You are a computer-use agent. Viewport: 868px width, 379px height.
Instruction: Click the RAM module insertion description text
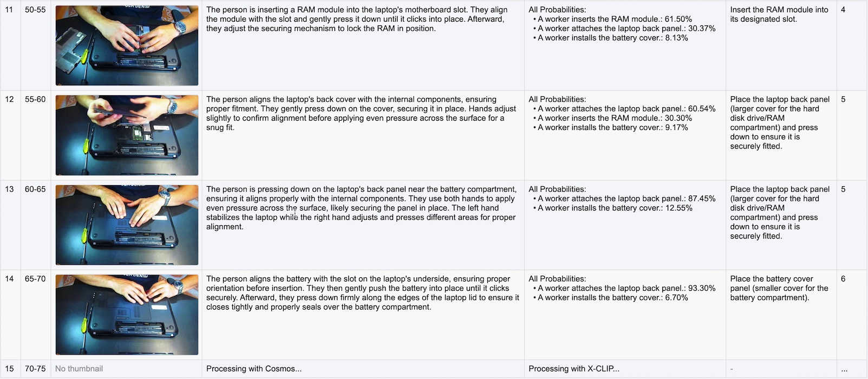pyautogui.click(x=357, y=19)
